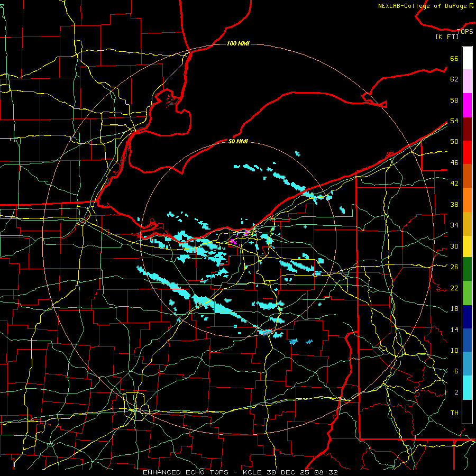
Task: Click the 18 value on the legend scale
Action: click(x=454, y=309)
